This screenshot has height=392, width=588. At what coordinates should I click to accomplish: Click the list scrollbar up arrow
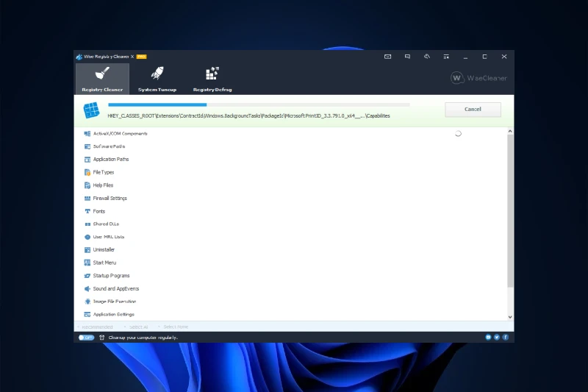510,132
